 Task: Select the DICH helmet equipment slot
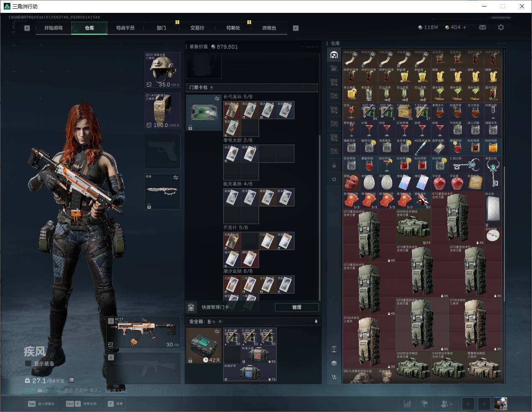162,70
